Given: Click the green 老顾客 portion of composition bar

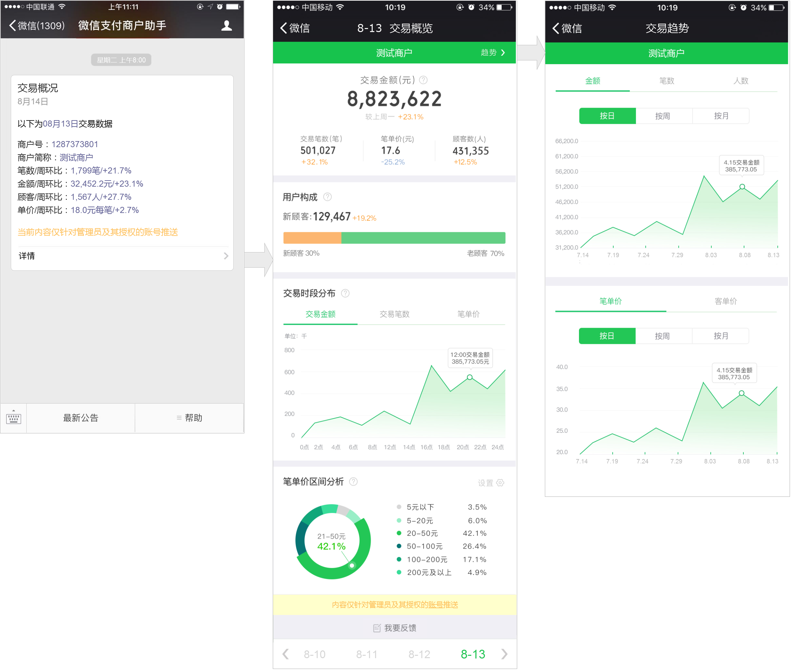Looking at the screenshot, I should [x=424, y=238].
